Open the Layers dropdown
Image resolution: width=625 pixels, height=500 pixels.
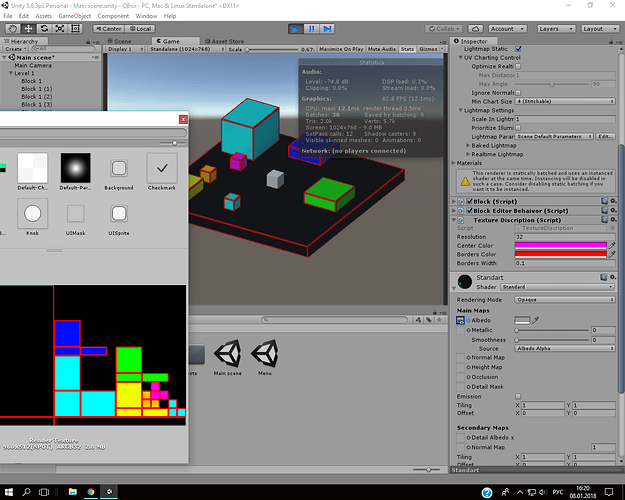pos(556,29)
